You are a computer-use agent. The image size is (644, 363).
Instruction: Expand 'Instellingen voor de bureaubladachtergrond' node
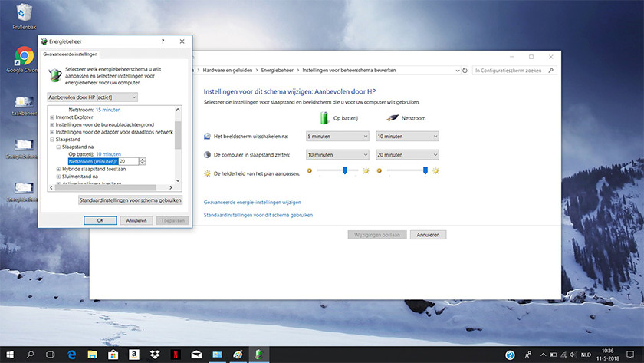tap(52, 124)
